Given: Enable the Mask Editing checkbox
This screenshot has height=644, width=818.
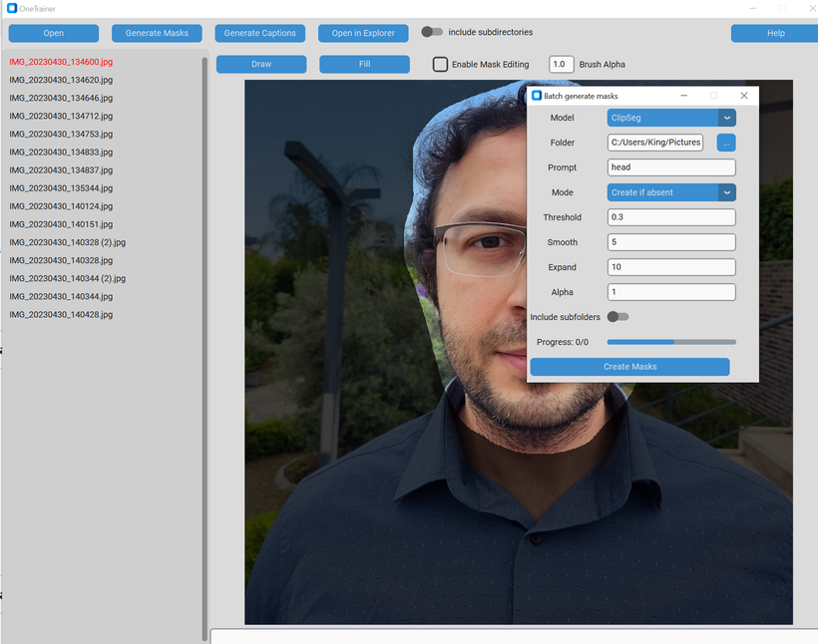Looking at the screenshot, I should click(x=439, y=64).
